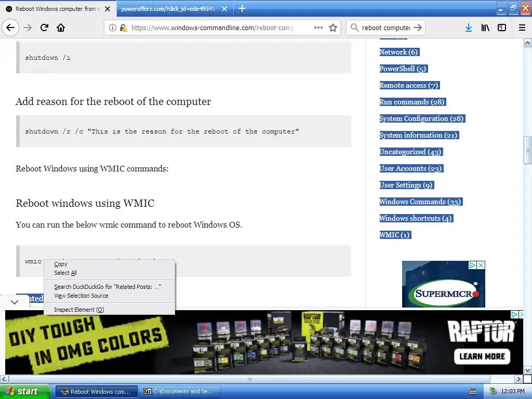The width and height of the screenshot is (532, 399).
Task: Switch to Reboot Windows computer tab
Action: (58, 9)
